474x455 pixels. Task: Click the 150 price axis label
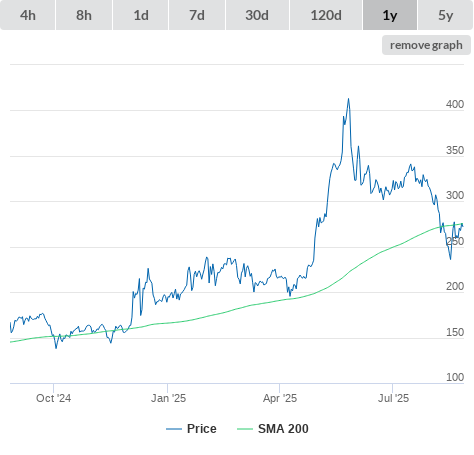(x=455, y=332)
